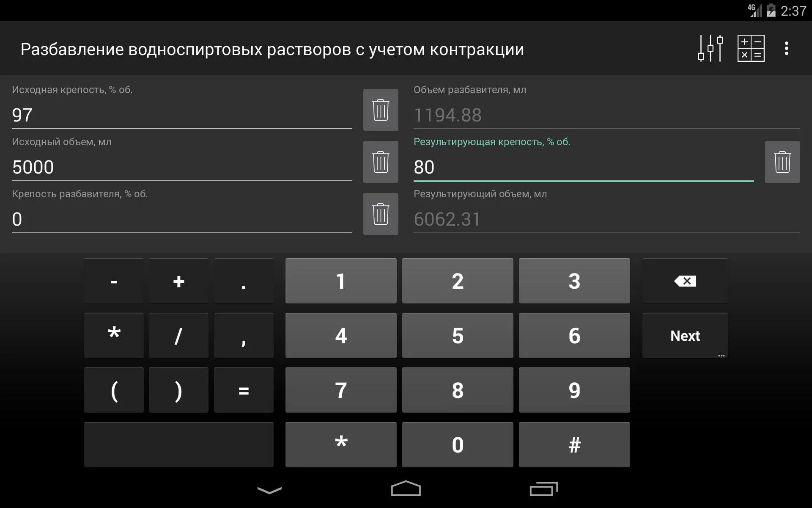Image resolution: width=812 pixels, height=508 pixels.
Task: Click the Next button on keyboard
Action: click(684, 335)
